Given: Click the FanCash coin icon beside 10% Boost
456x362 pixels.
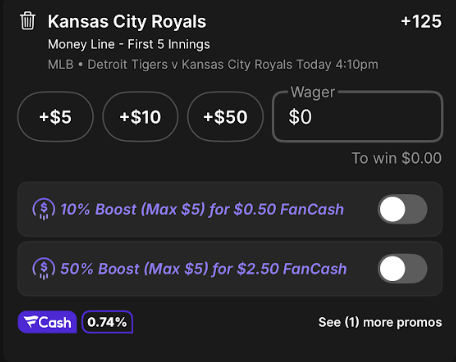Looking at the screenshot, I should [43, 209].
